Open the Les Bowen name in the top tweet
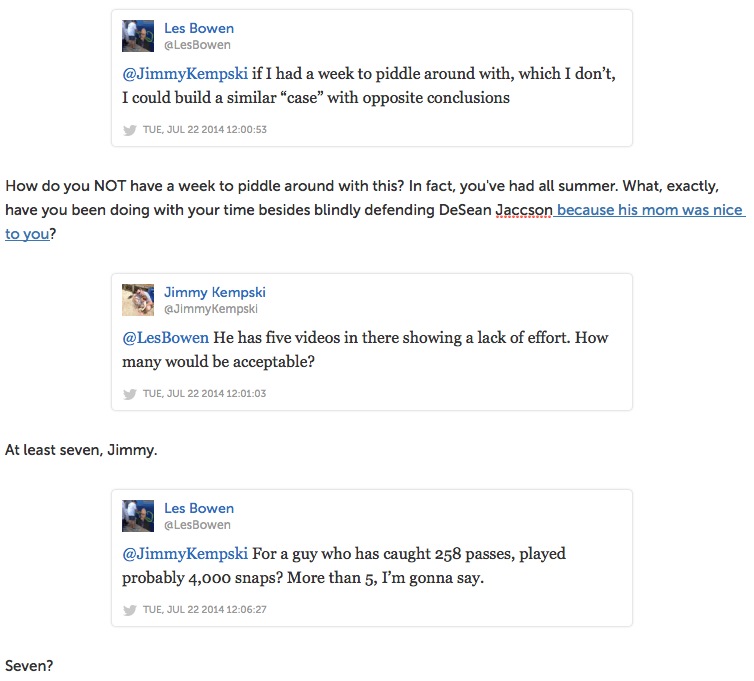Viewport: 754px width, 681px height. coord(199,28)
